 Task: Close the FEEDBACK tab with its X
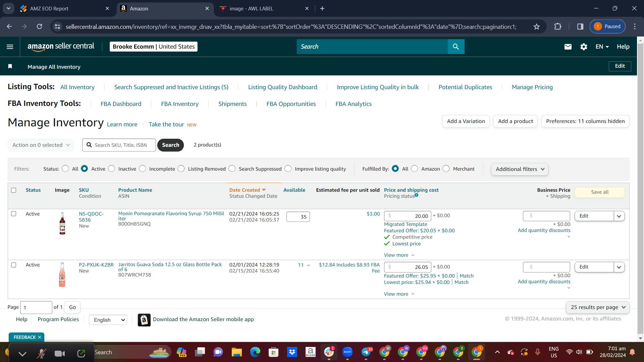click(40, 337)
